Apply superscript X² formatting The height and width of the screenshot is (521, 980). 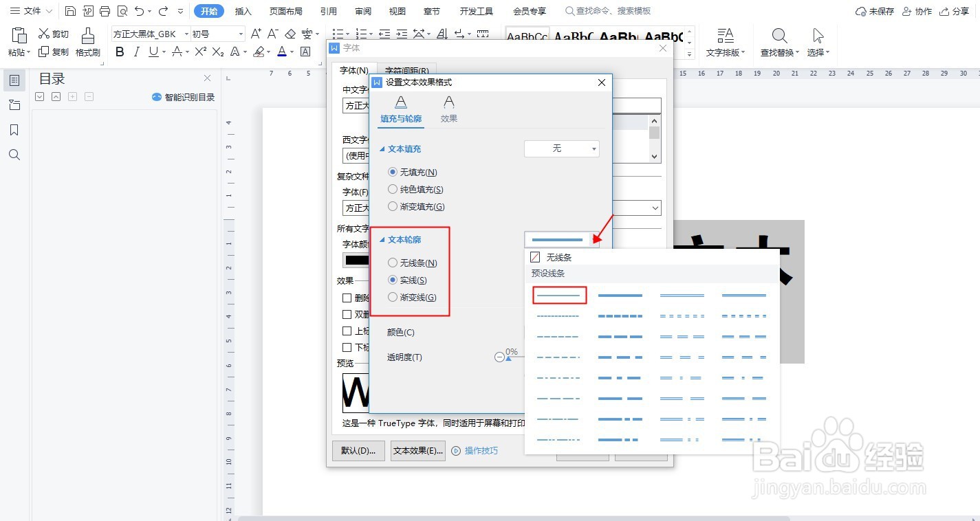tap(201, 52)
